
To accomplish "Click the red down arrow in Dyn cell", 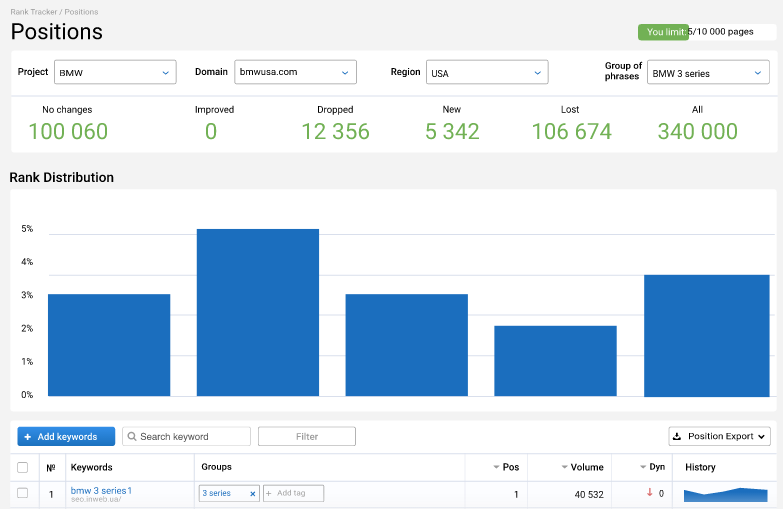I will click(x=650, y=493).
